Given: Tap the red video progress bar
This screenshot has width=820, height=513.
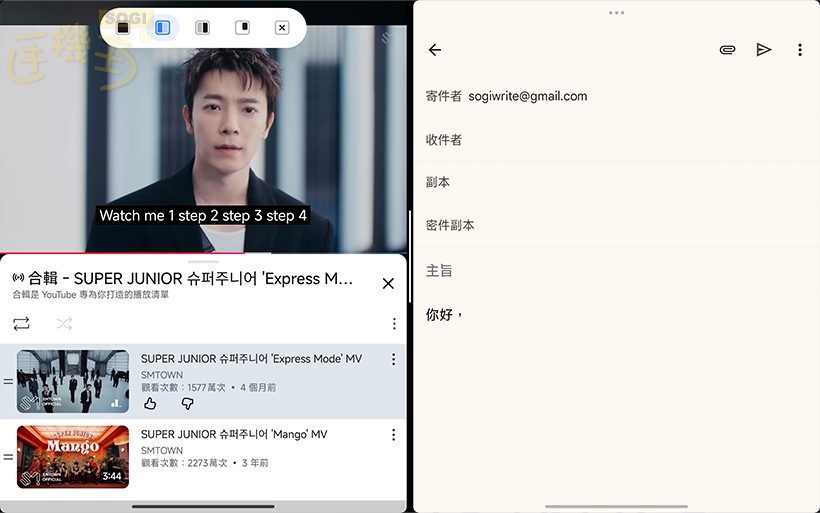Looking at the screenshot, I should pyautogui.click(x=121, y=253).
